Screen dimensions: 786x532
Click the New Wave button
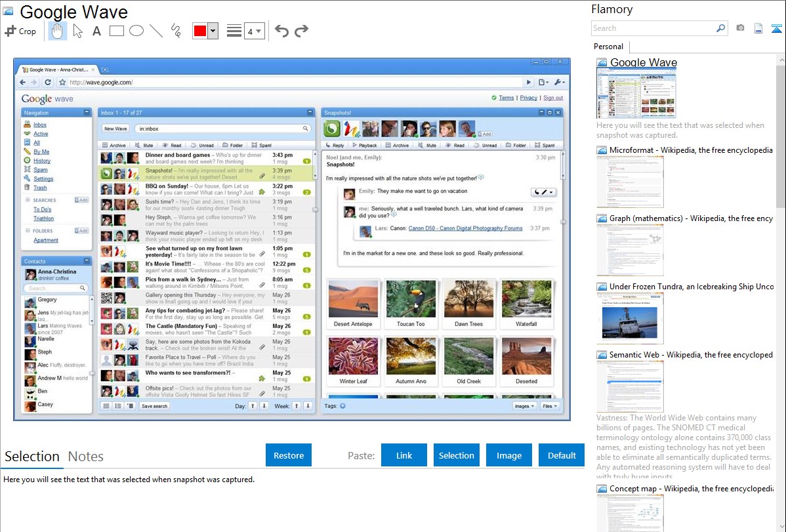click(x=115, y=129)
